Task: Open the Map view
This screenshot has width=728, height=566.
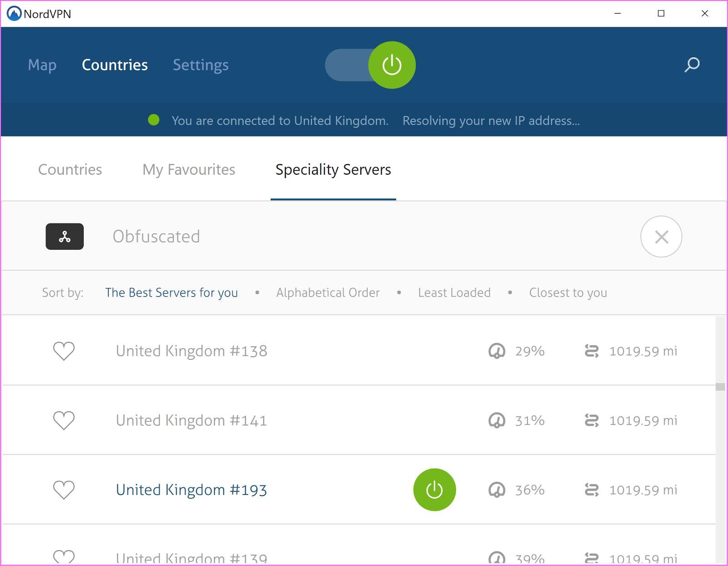Action: click(42, 65)
